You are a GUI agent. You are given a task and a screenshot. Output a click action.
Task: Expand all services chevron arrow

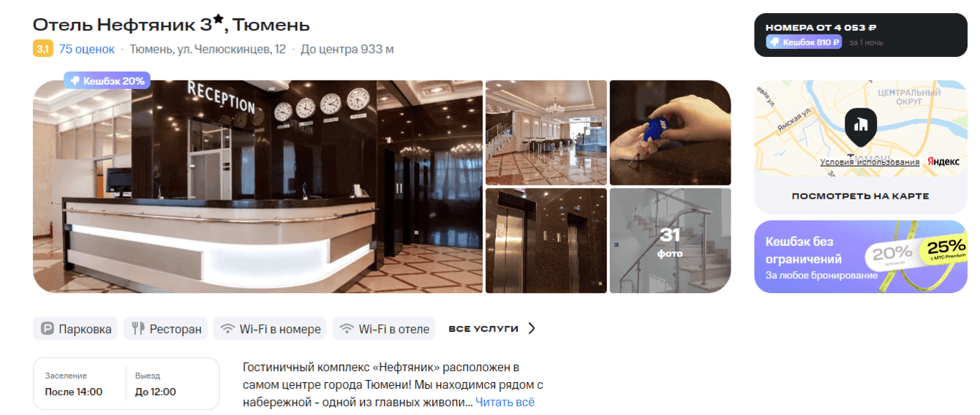[x=532, y=329]
